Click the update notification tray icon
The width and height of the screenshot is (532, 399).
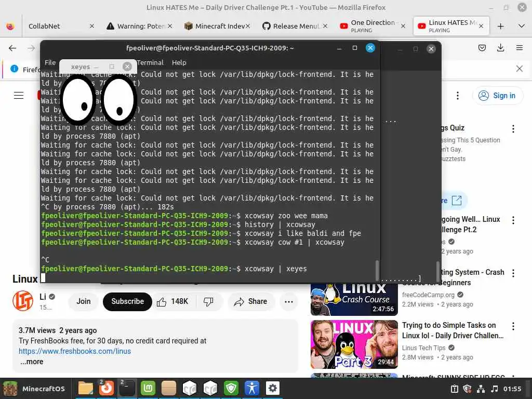[x=454, y=389]
